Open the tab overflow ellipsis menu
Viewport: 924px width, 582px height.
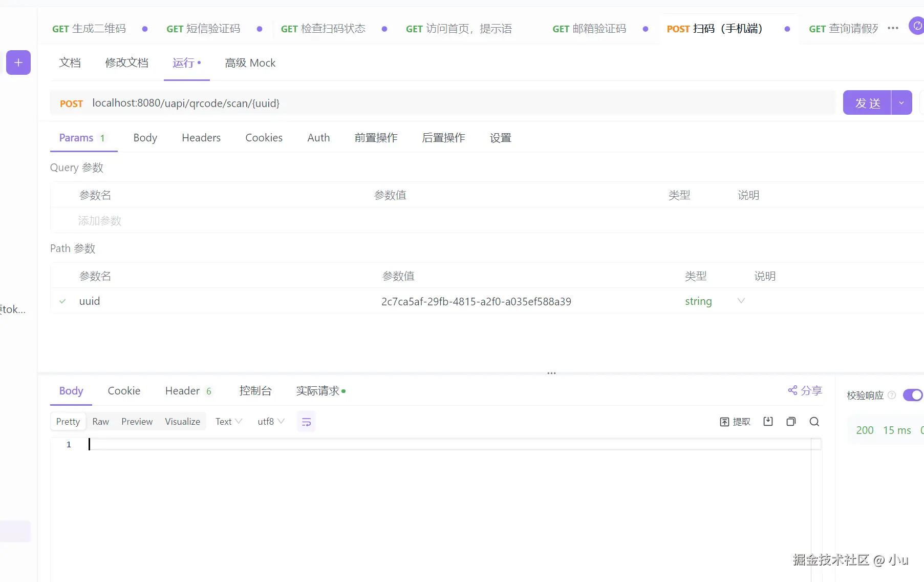pyautogui.click(x=893, y=28)
